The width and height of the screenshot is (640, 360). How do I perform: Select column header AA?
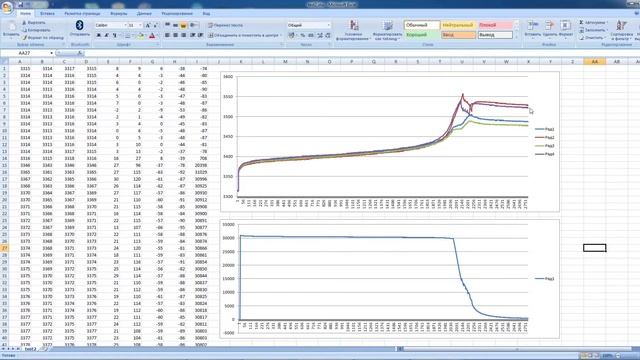[594, 62]
